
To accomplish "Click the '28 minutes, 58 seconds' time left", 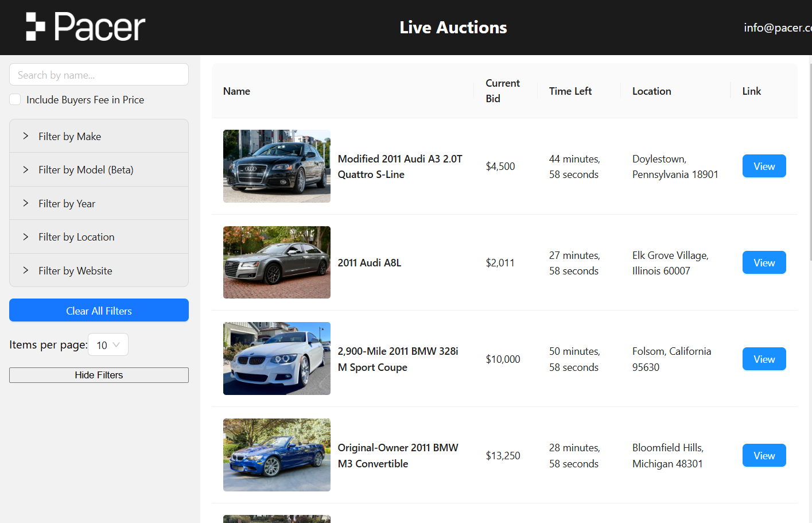I will click(x=574, y=455).
